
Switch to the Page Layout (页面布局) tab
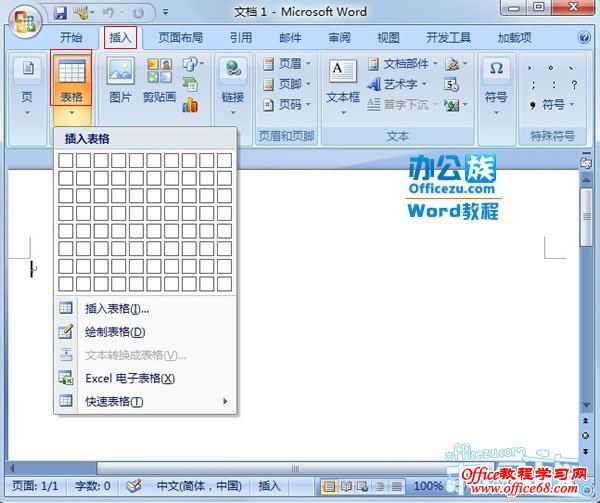pyautogui.click(x=180, y=37)
